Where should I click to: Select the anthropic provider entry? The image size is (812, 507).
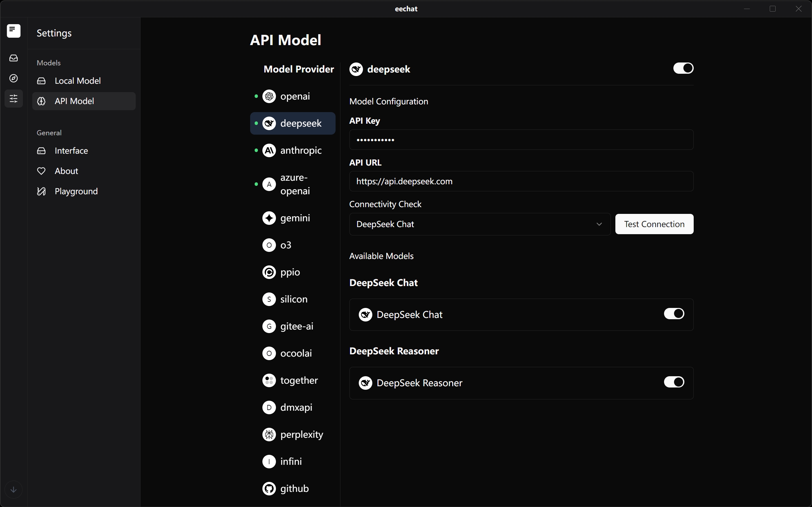pyautogui.click(x=300, y=150)
